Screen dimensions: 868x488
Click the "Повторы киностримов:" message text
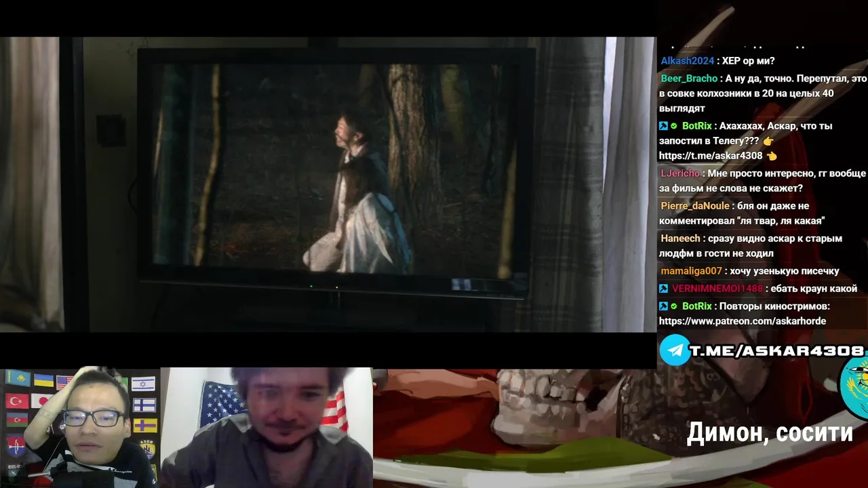(774, 306)
